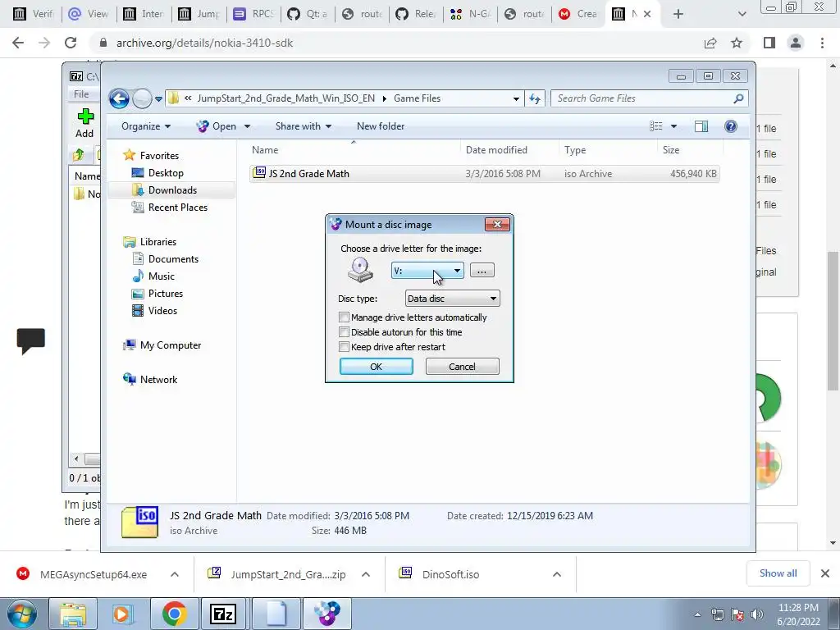
Task: Open Windows Media Player from the taskbar
Action: coord(121,614)
